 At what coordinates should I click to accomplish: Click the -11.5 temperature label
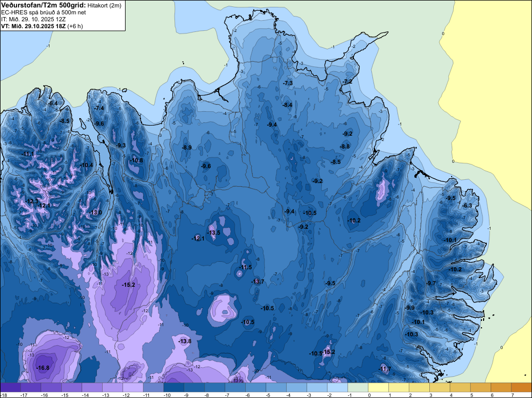coord(245,267)
